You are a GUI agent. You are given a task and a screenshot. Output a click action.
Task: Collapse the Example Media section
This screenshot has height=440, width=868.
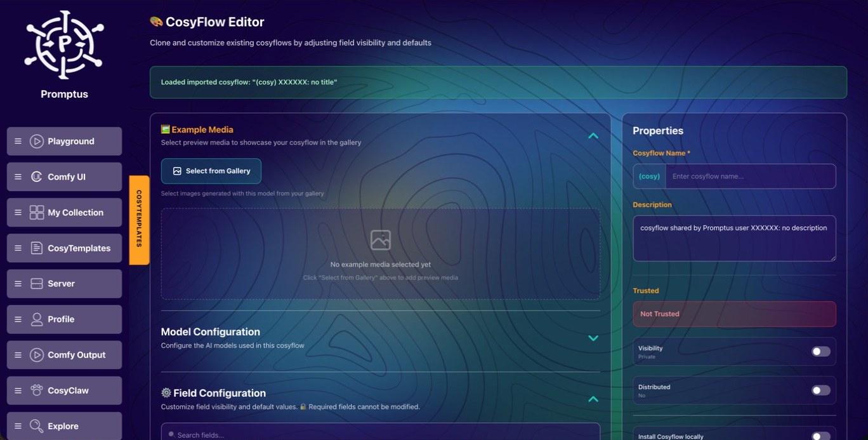coord(593,136)
